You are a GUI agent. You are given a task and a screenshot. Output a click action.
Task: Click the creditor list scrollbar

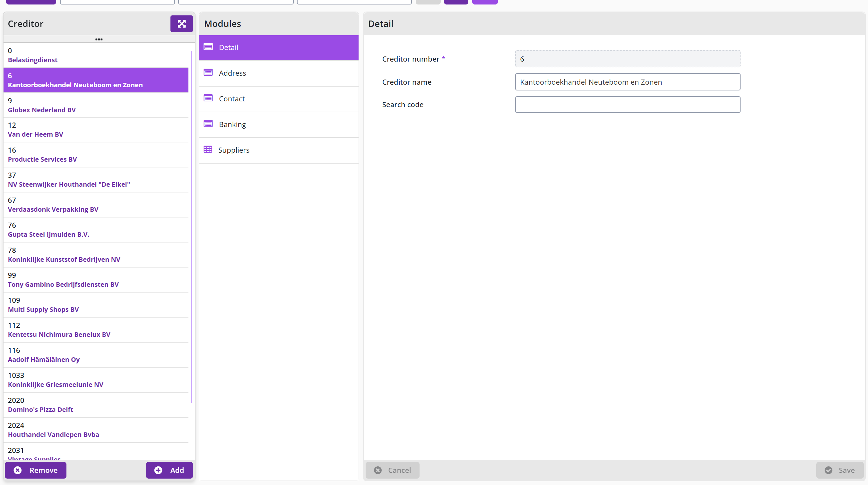(x=191, y=226)
